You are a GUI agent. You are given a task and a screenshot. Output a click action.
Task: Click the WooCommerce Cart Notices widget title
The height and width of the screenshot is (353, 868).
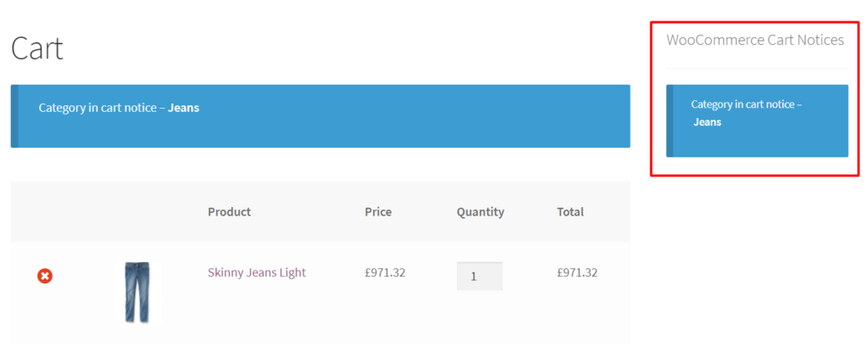coord(755,40)
